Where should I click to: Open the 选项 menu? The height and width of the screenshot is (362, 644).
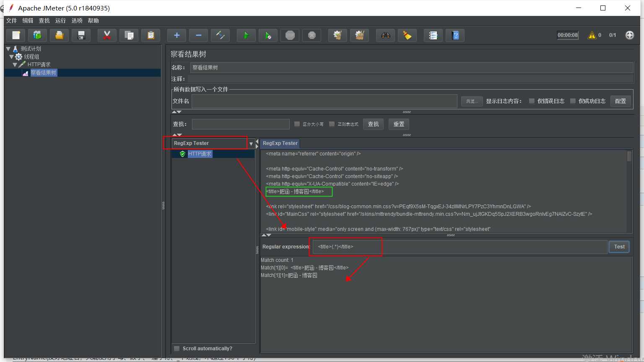[77, 21]
